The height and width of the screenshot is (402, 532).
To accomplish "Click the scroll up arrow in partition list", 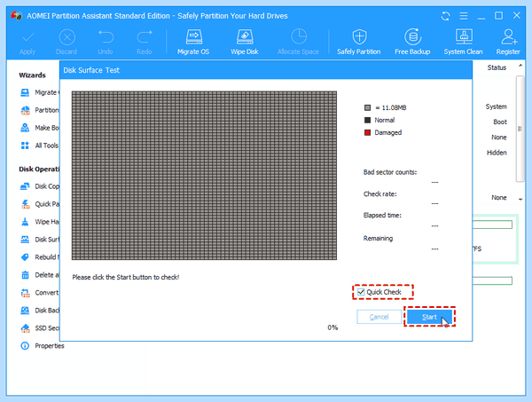I will pyautogui.click(x=520, y=65).
